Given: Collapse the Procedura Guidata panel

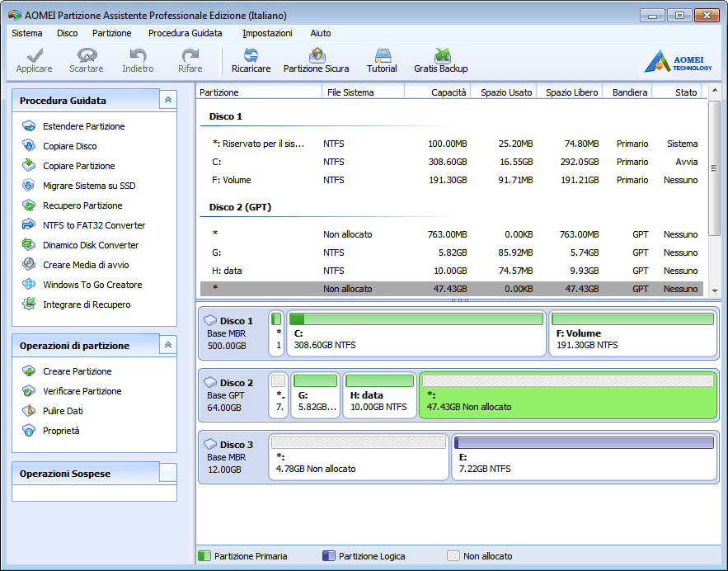Looking at the screenshot, I should (168, 100).
